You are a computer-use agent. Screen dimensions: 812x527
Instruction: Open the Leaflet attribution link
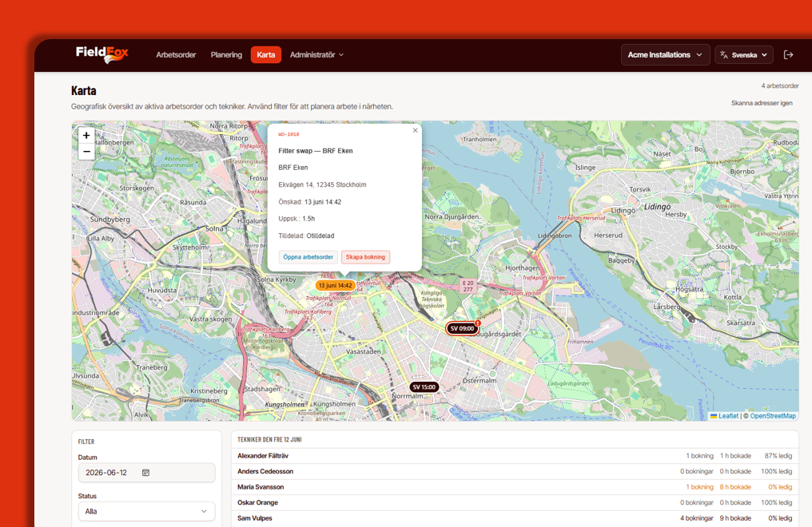(x=728, y=416)
